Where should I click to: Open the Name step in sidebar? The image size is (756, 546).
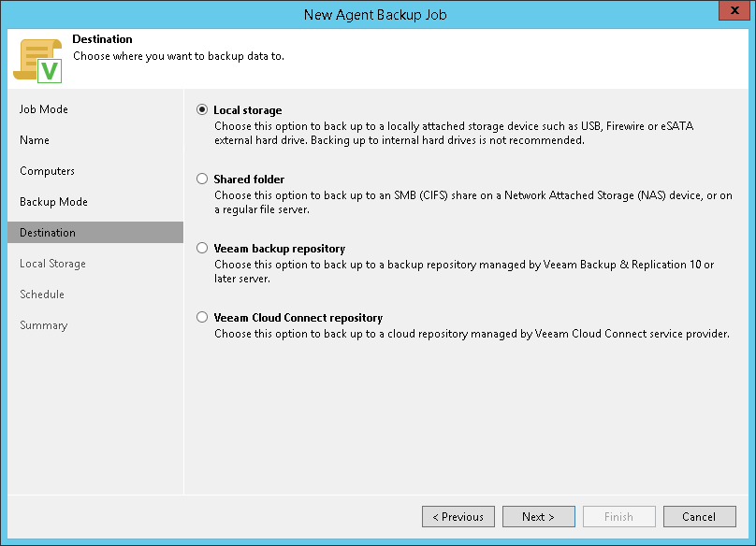tap(35, 140)
